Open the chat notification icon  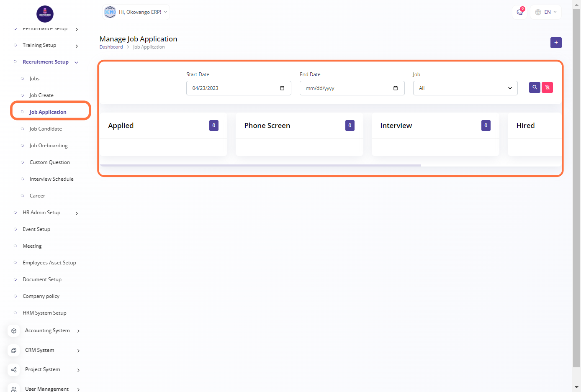pos(519,12)
